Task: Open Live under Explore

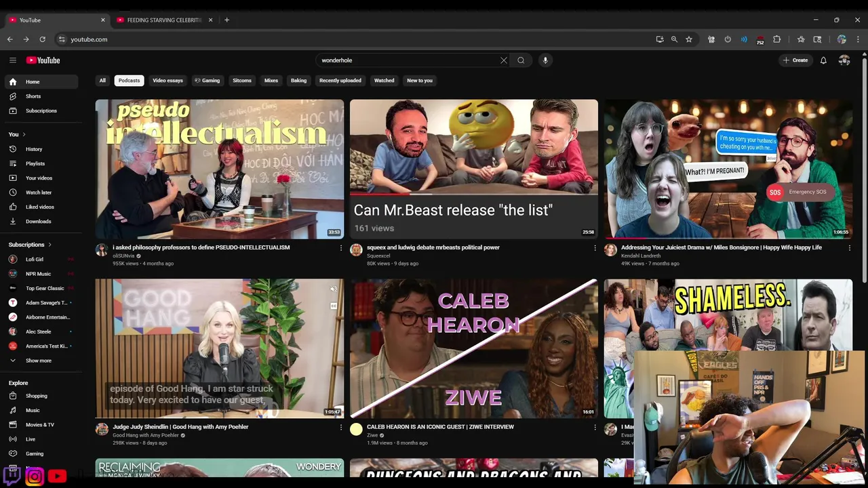Action: pos(41,439)
